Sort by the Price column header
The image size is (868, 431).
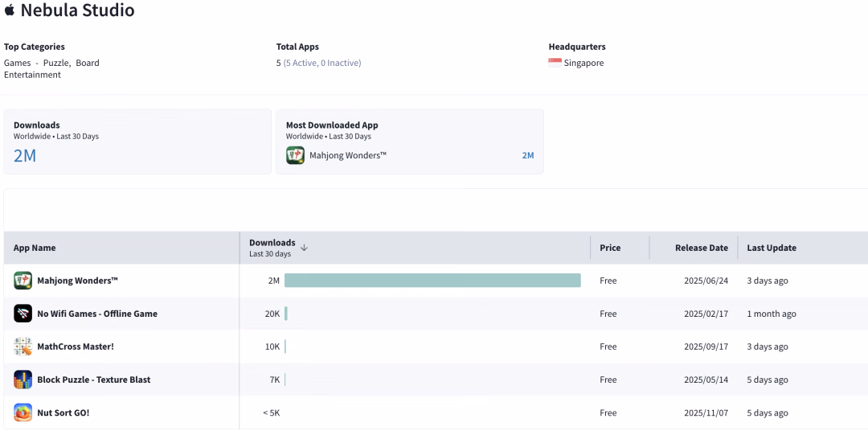point(610,248)
